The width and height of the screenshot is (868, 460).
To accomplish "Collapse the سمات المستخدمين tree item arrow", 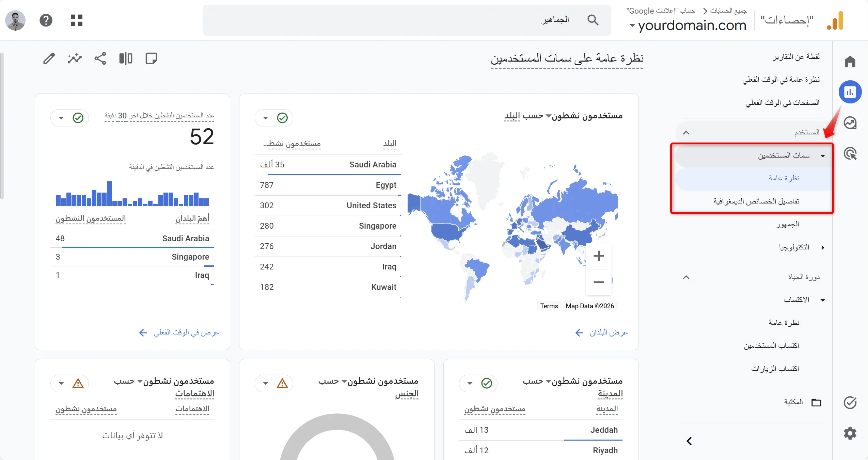I will coord(823,156).
